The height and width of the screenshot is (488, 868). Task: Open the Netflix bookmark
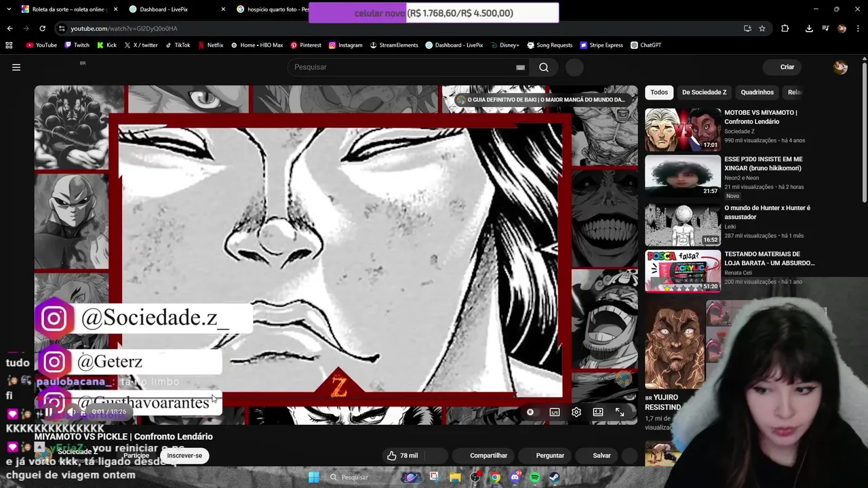pos(210,45)
